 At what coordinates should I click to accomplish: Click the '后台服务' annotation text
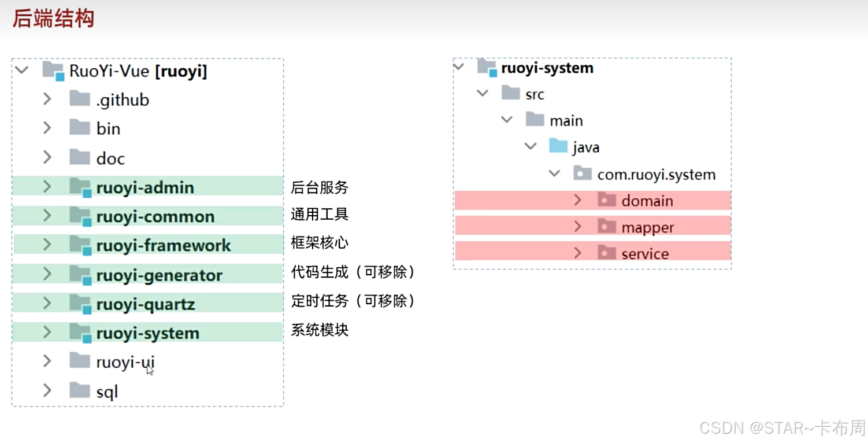point(320,187)
